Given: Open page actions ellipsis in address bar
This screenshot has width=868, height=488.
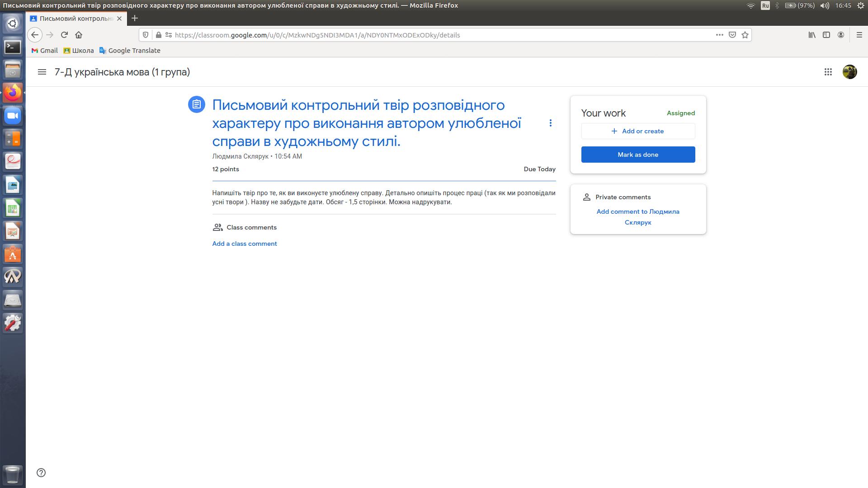Looking at the screenshot, I should point(719,35).
